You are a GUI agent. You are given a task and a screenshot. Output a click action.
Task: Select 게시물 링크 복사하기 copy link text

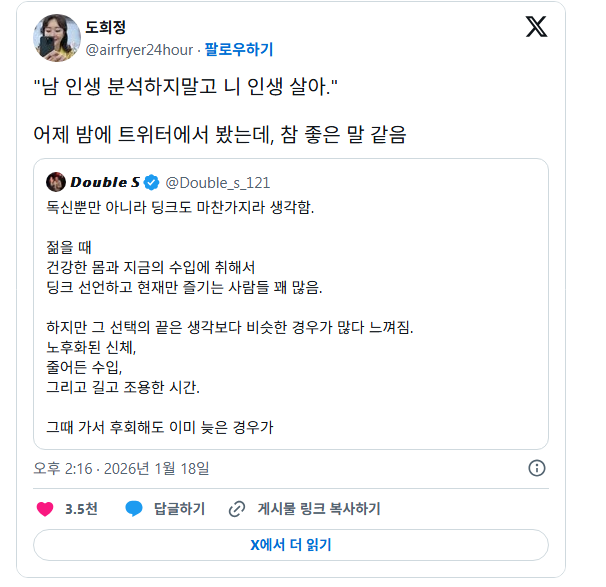pyautogui.click(x=318, y=509)
